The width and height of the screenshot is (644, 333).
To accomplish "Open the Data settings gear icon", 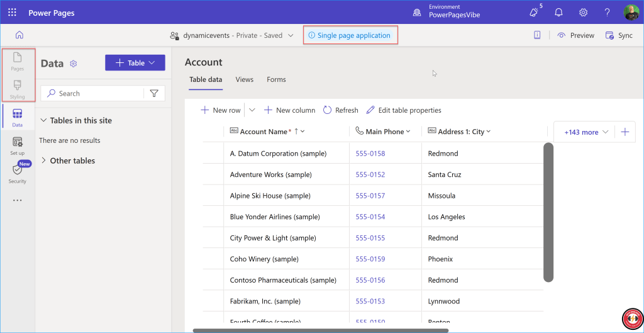I will click(x=74, y=64).
